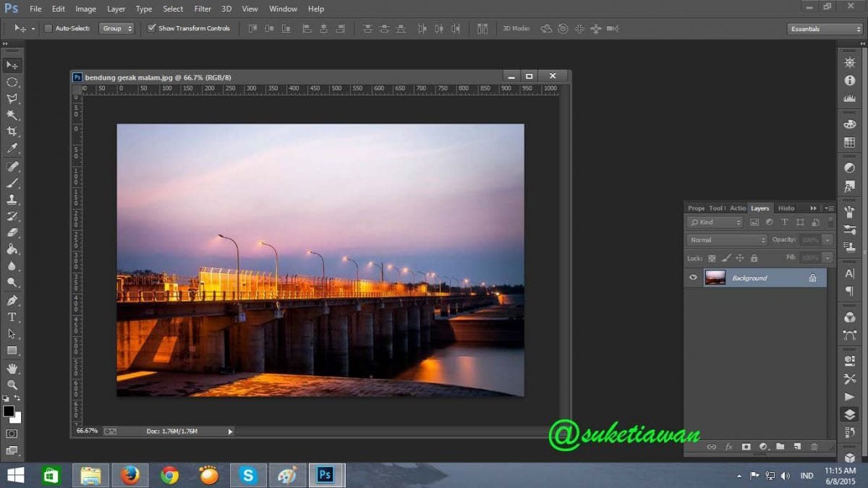Select the Hand tool
Image resolution: width=868 pixels, height=488 pixels.
coord(12,368)
